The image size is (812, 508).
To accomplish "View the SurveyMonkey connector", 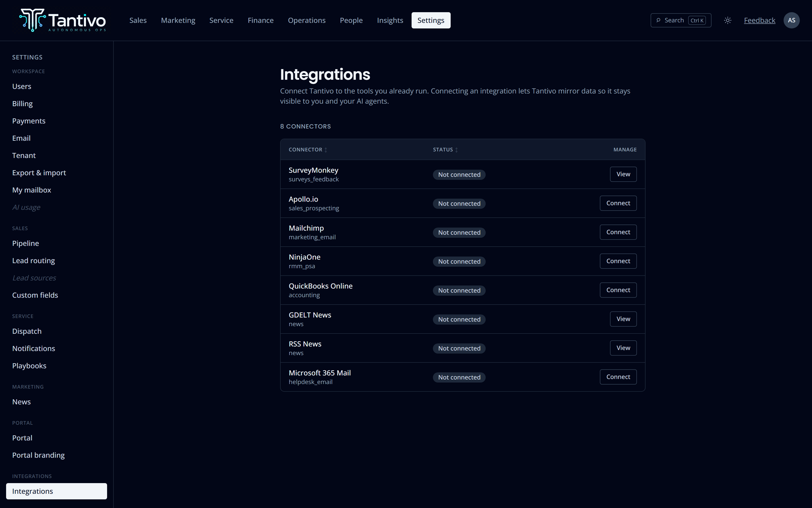I will [x=623, y=174].
